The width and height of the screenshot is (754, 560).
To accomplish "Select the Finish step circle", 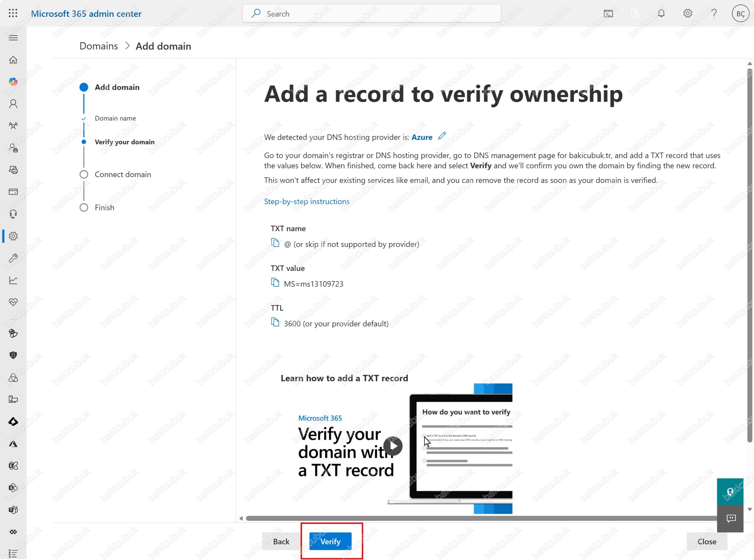I will (84, 207).
